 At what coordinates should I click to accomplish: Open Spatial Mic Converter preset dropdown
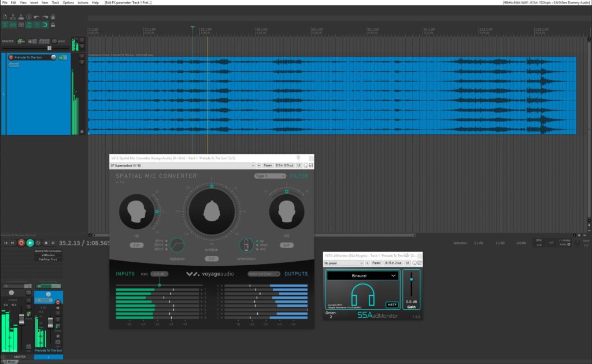click(183, 166)
